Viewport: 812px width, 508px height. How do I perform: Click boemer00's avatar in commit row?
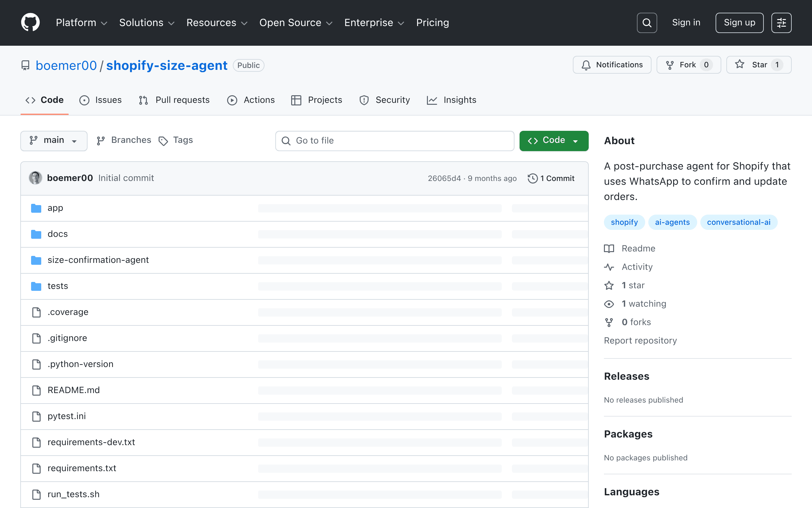coord(36,178)
